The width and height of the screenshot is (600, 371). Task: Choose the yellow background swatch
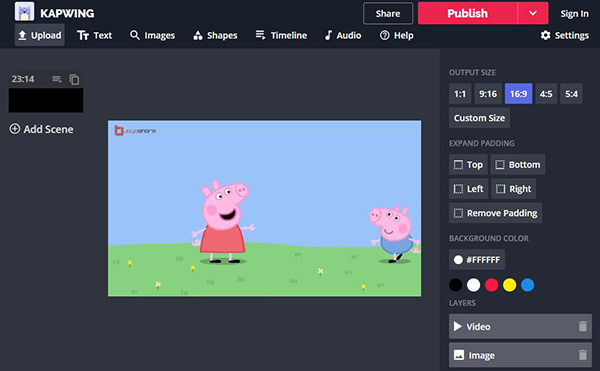click(509, 285)
